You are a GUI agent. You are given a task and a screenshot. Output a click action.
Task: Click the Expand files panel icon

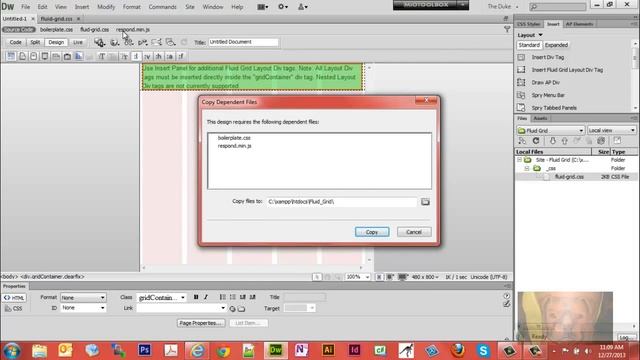point(617,141)
